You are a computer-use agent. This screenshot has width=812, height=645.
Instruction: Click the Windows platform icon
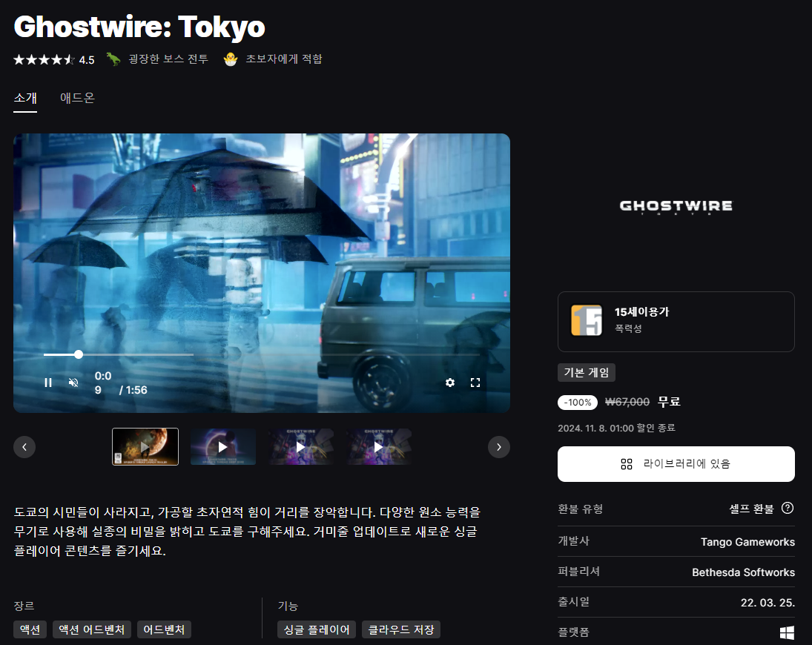tap(787, 632)
